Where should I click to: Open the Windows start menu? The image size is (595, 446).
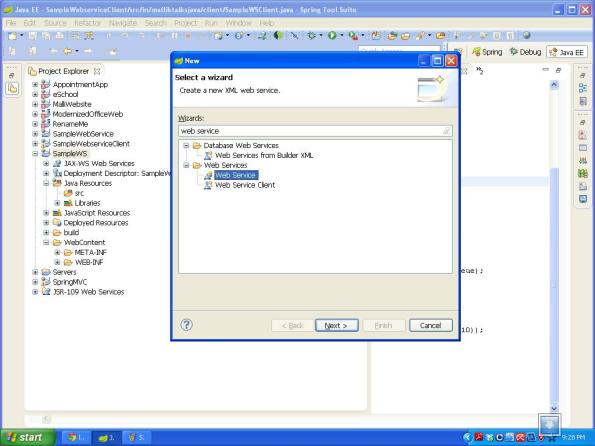[x=27, y=437]
